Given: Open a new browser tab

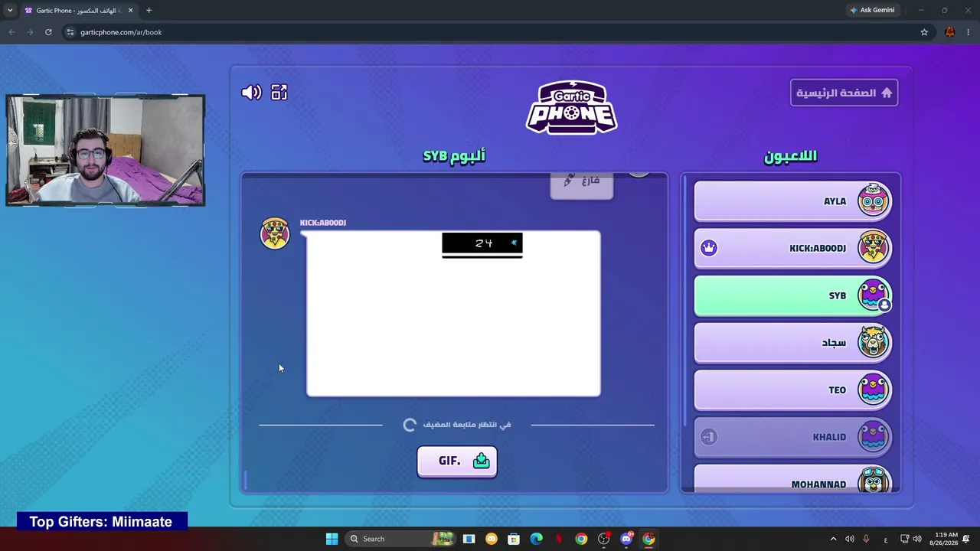Looking at the screenshot, I should tap(149, 11).
